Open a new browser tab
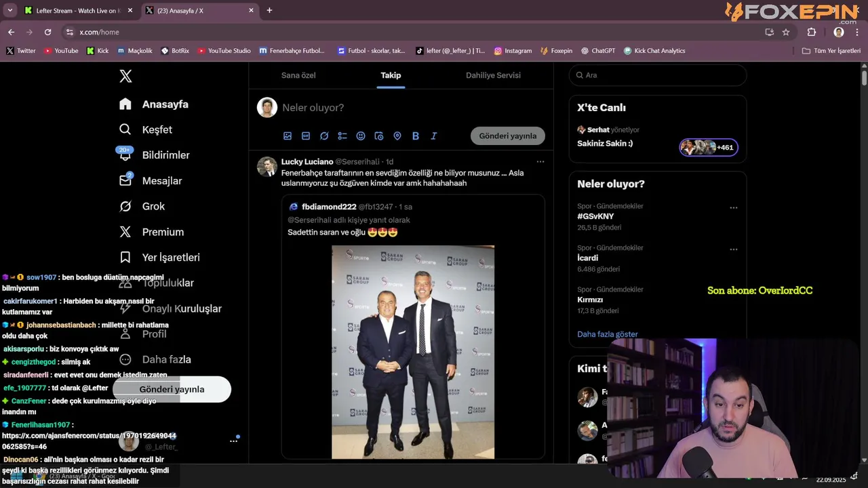868x488 pixels. (269, 10)
